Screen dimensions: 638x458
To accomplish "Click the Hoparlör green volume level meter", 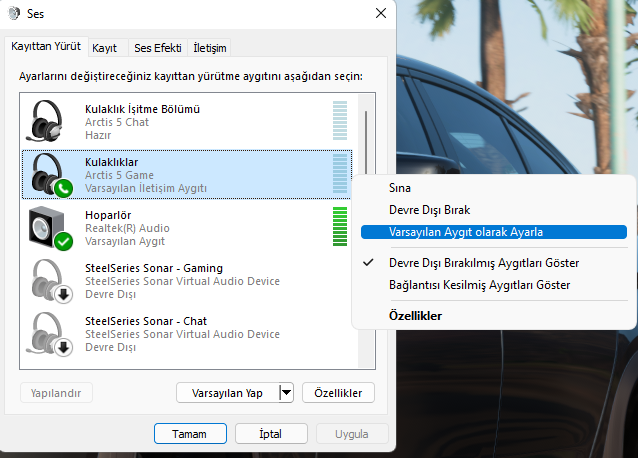I will pos(340,227).
